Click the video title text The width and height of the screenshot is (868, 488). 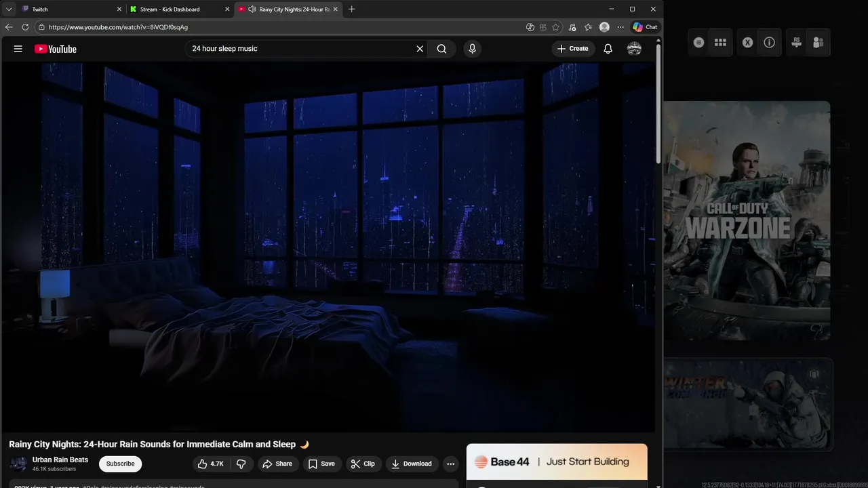159,445
